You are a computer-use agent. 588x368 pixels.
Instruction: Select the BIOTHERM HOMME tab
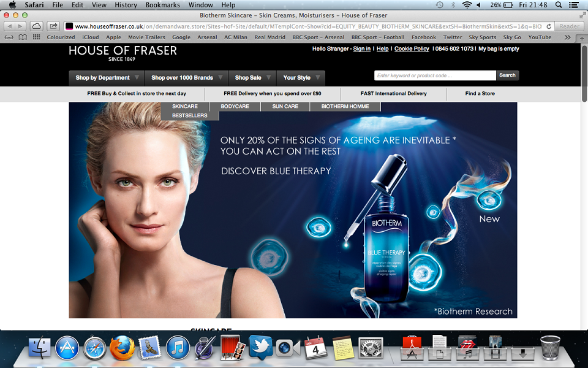coord(345,106)
